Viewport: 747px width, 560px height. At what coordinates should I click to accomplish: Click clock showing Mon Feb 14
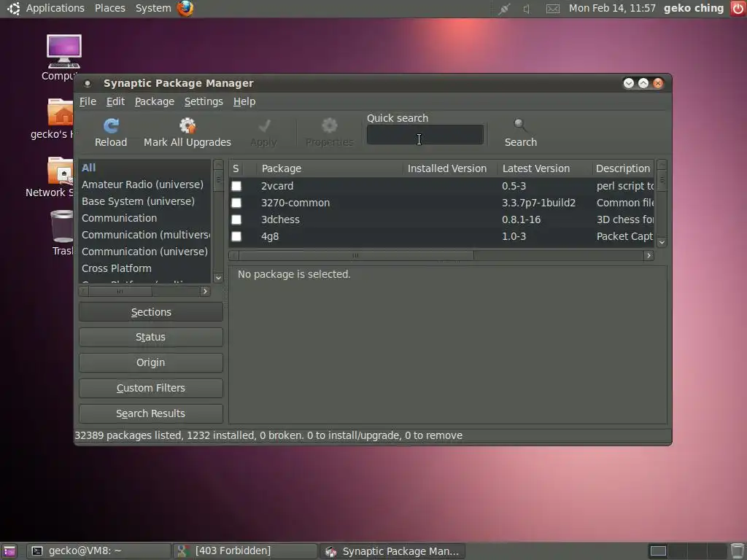click(x=612, y=8)
